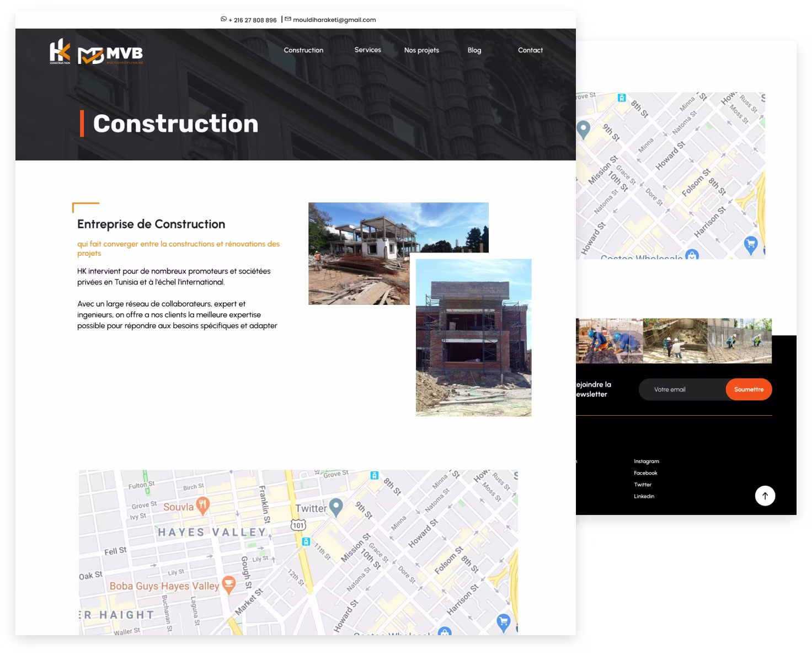812x655 pixels.
Task: Click the email envelope icon in top bar
Action: click(288, 19)
